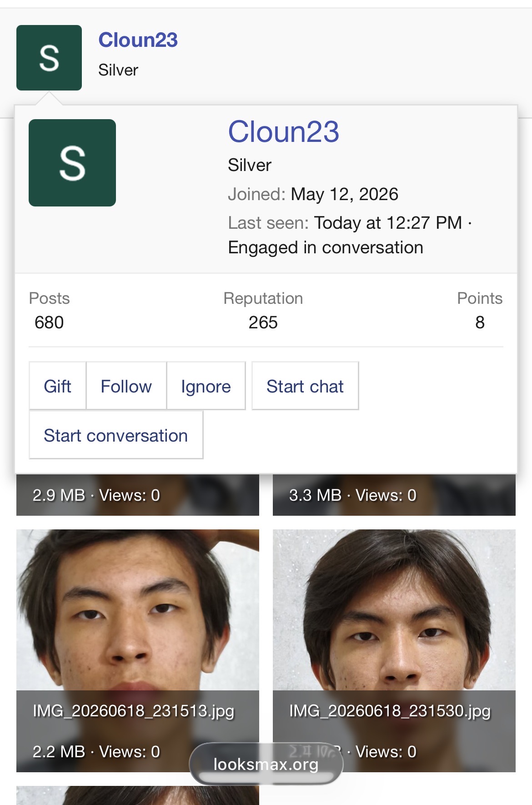The height and width of the screenshot is (805, 532).
Task: Click the Silver rank text in popup
Action: (x=250, y=165)
